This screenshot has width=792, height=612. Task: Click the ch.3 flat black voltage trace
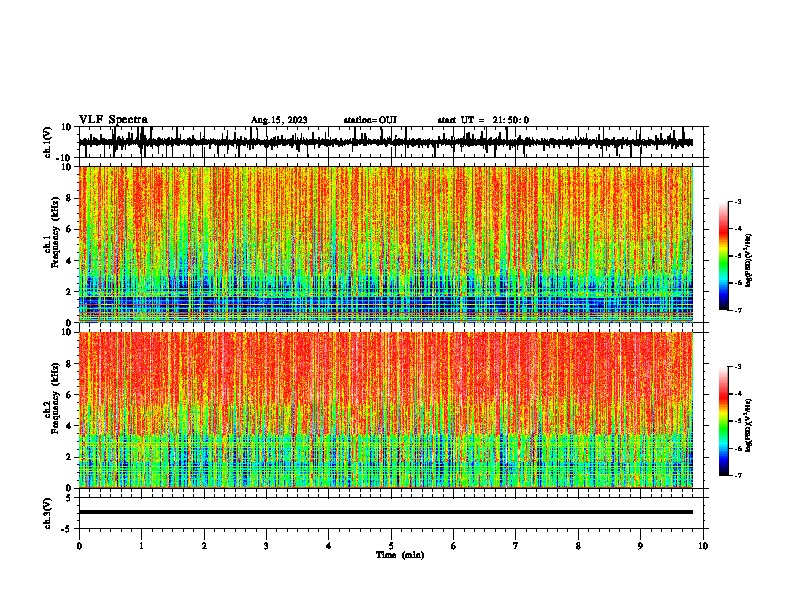point(386,512)
